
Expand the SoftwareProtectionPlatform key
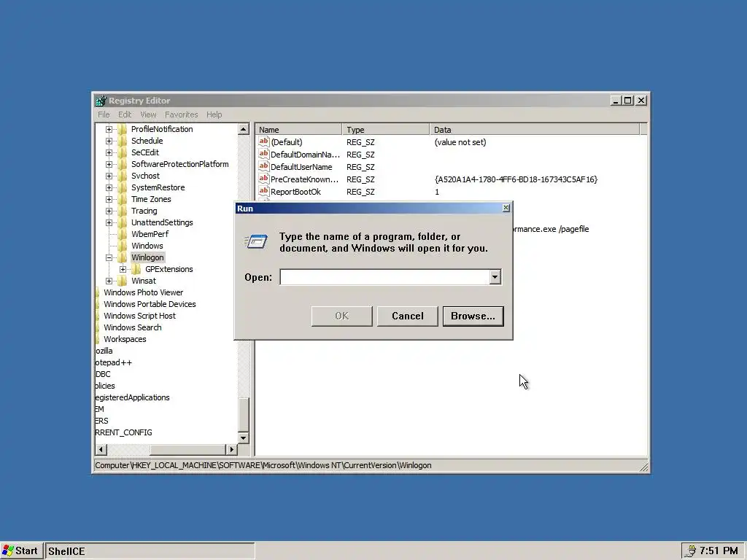point(109,164)
